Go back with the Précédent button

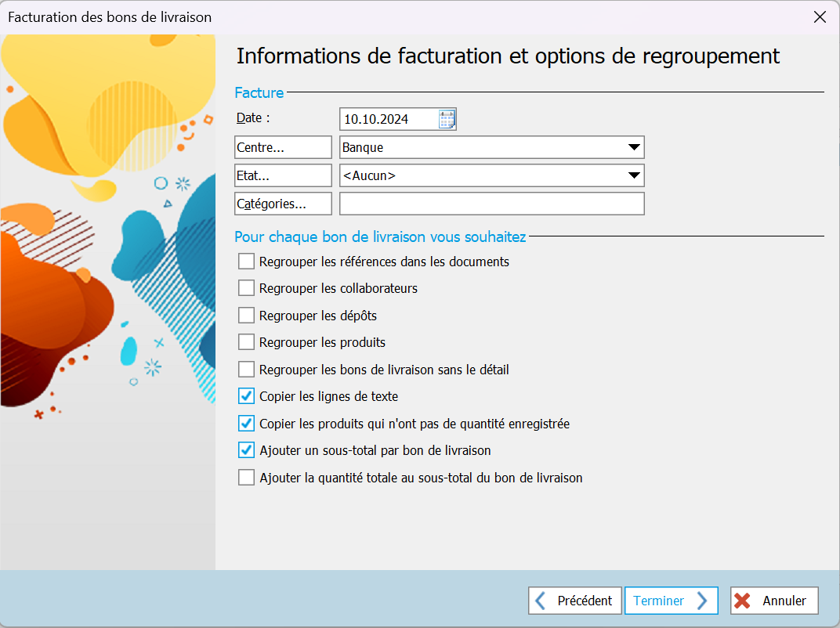pyautogui.click(x=575, y=601)
